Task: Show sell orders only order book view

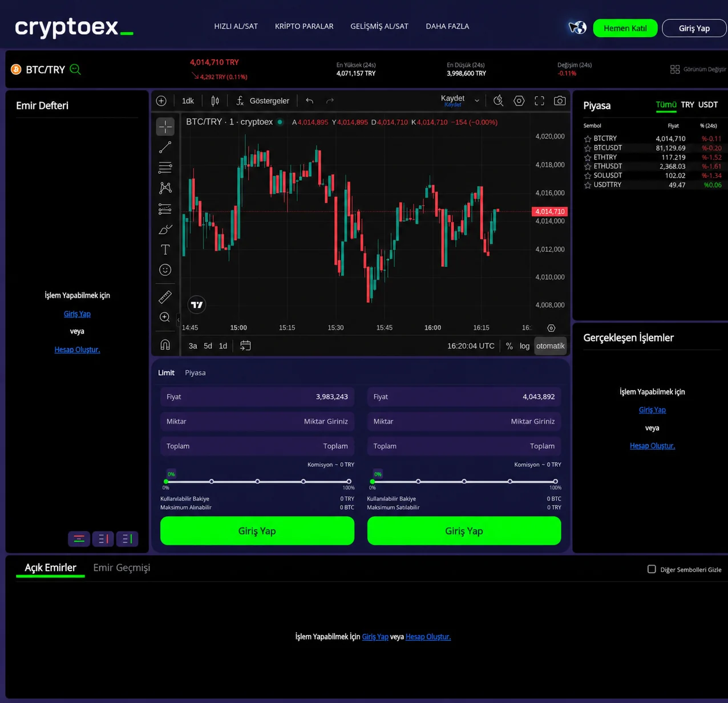Action: point(103,539)
